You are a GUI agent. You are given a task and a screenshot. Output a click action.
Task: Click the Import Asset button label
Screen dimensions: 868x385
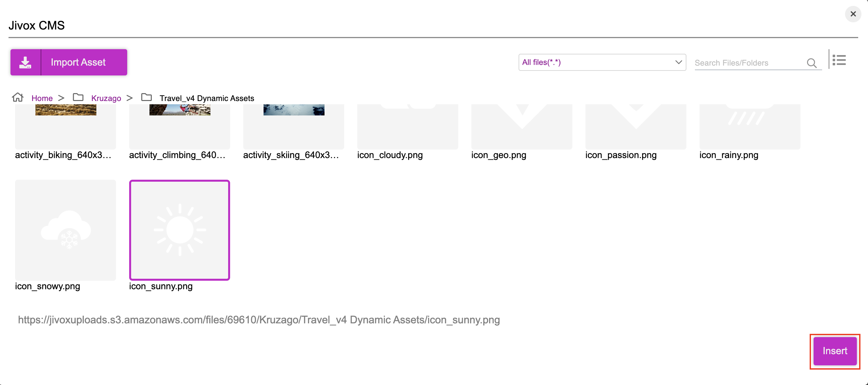(78, 62)
